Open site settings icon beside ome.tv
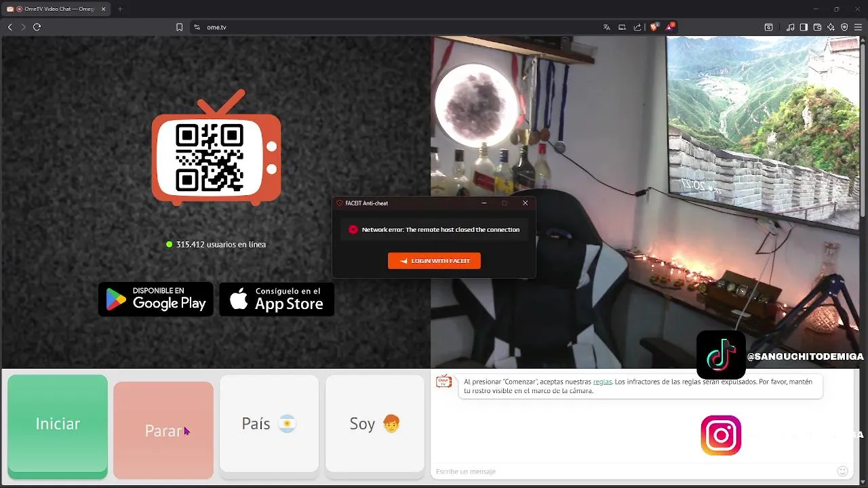 tap(197, 27)
